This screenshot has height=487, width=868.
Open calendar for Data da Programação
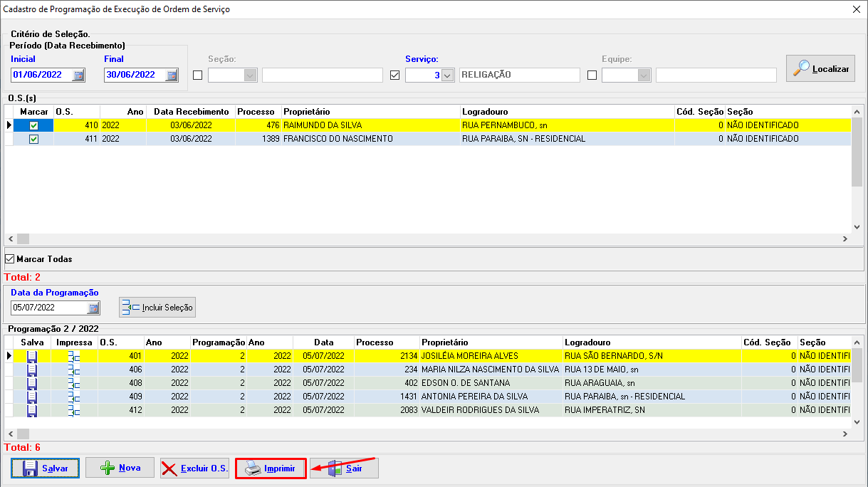point(93,308)
